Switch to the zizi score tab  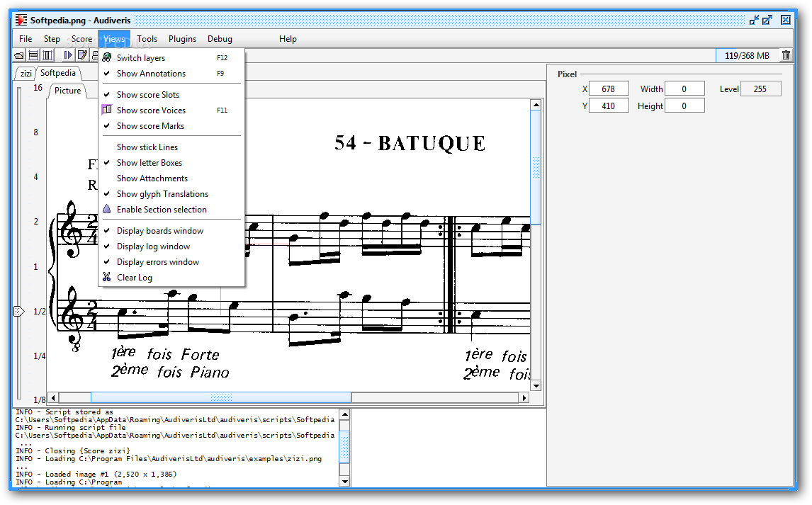[26, 74]
